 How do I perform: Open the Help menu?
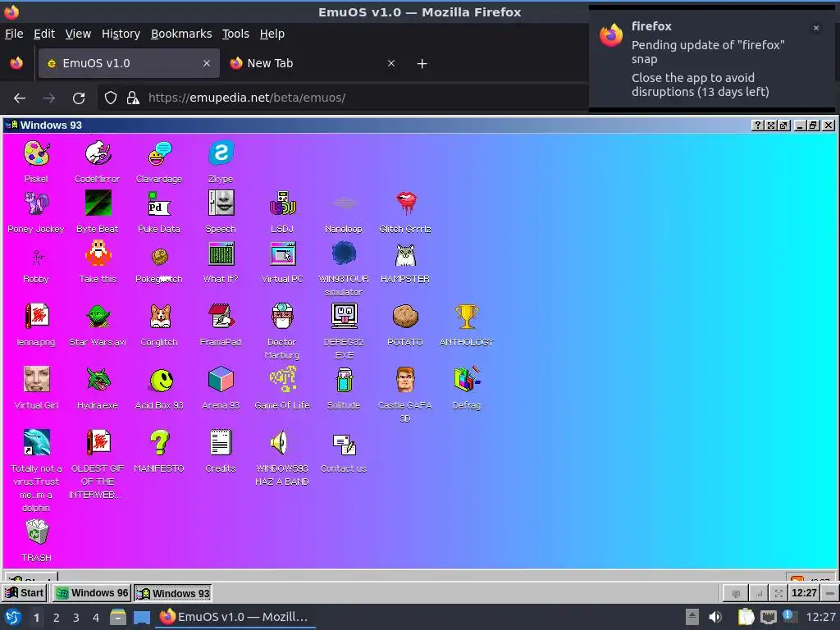click(x=272, y=34)
